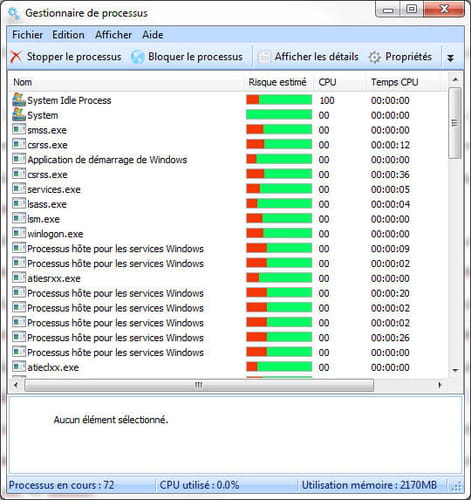The width and height of the screenshot is (471, 500).
Task: Sort by the Temps CPU column header
Action: (x=395, y=82)
